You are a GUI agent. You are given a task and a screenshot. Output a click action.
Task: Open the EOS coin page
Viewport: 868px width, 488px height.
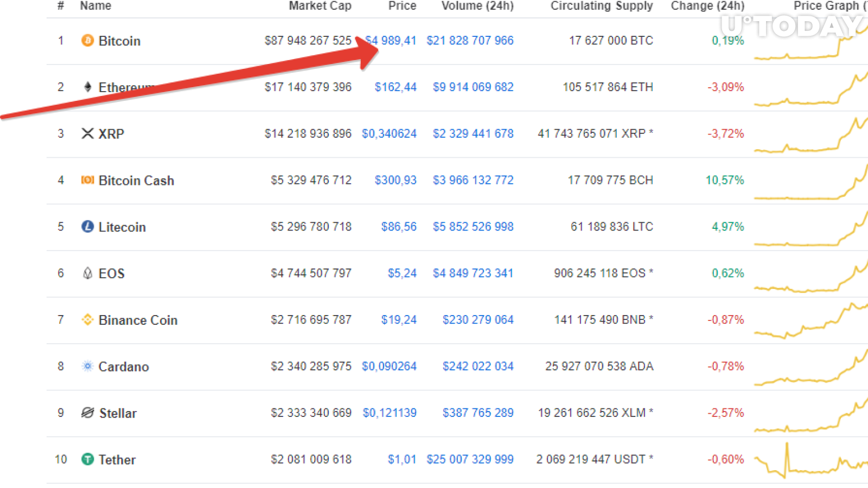[112, 274]
